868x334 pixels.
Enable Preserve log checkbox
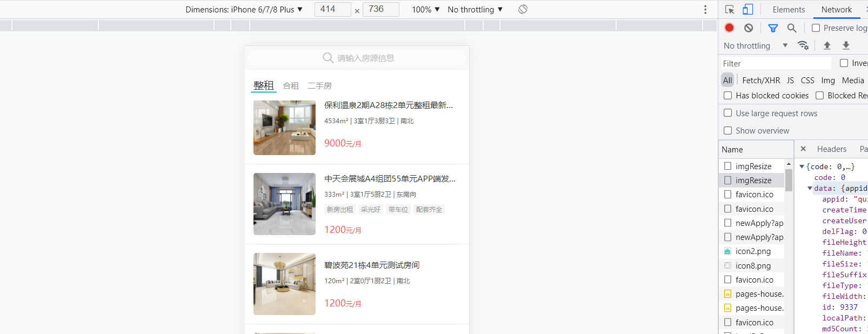pyautogui.click(x=816, y=28)
